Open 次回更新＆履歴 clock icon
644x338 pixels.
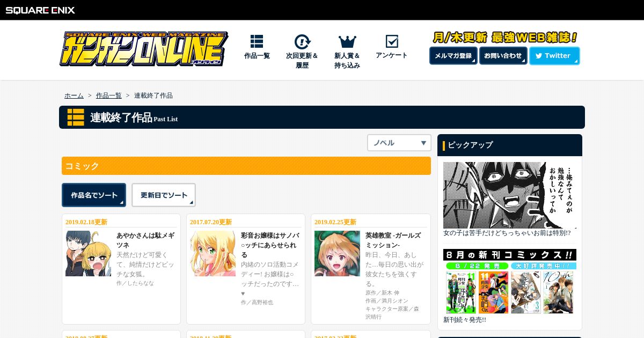coord(302,41)
